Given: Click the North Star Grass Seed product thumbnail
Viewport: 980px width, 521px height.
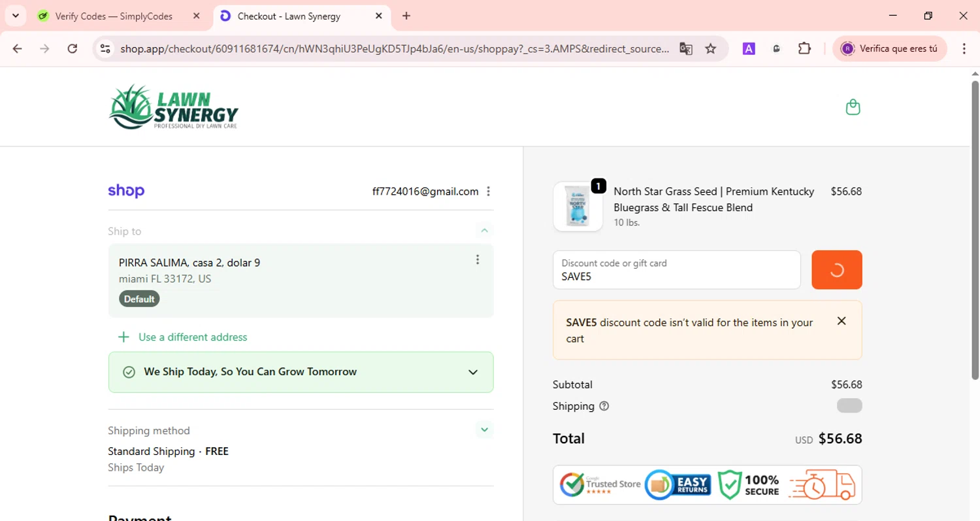Looking at the screenshot, I should pyautogui.click(x=578, y=207).
